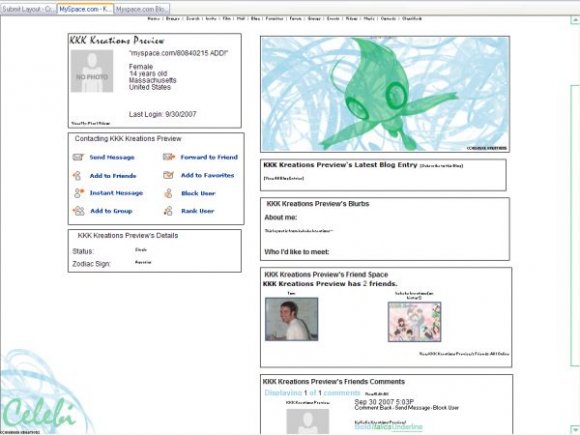Click the 'myspace.com/80840215 ADD!' headline text
Viewport: 580px width, 435px height.
click(x=178, y=53)
